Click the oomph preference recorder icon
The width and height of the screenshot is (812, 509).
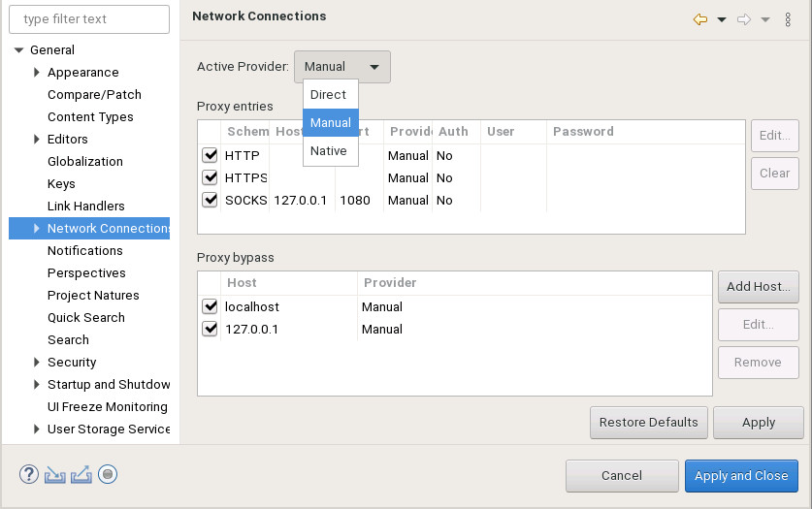click(108, 474)
